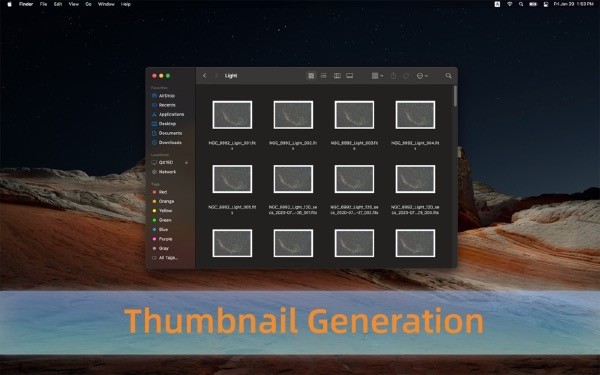The image size is (600, 375).
Task: Select the NGC_6992_Light_001 thumbnail
Action: pyautogui.click(x=232, y=115)
